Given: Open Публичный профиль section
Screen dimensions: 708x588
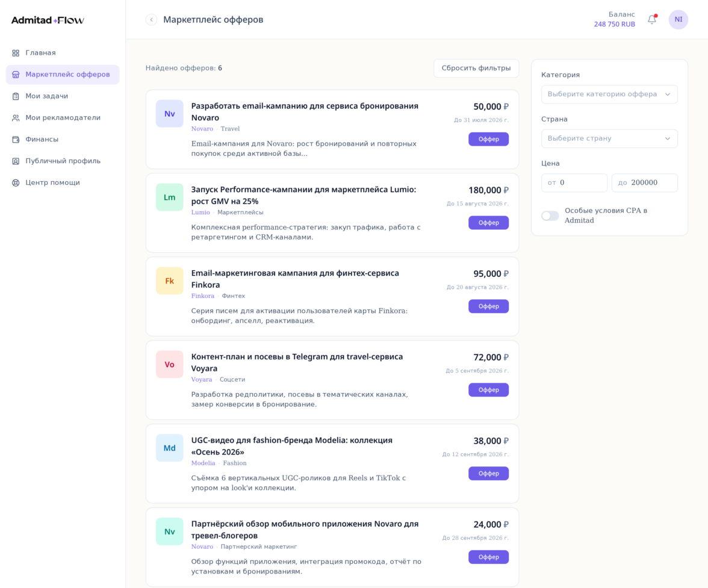Looking at the screenshot, I should pyautogui.click(x=63, y=161).
